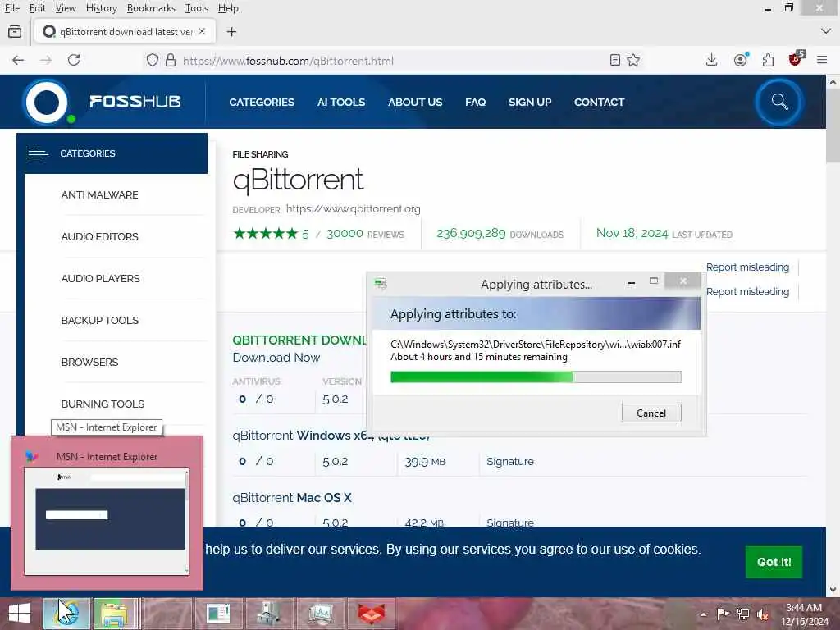
Task: Click the page vertical scrollbar thumb
Action: [x=833, y=126]
